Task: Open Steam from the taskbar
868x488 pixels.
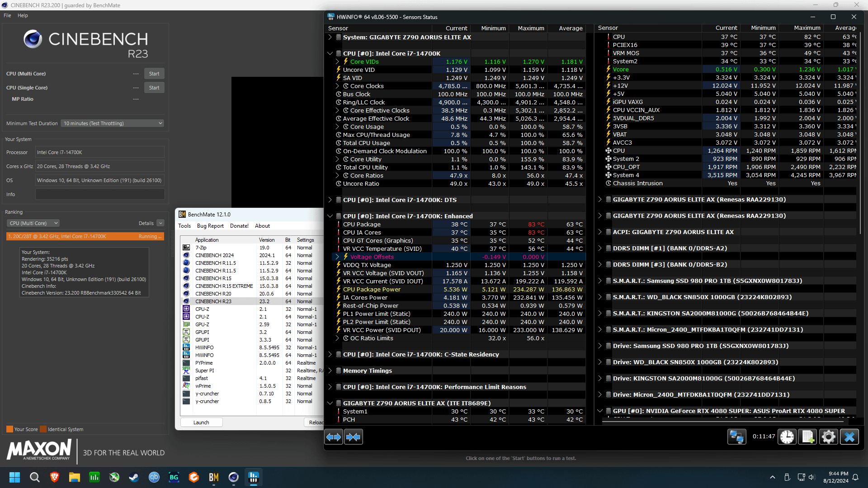Action: pos(134,477)
